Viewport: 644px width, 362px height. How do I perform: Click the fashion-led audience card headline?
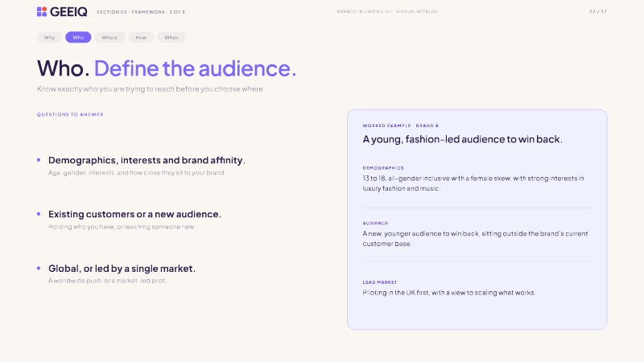(462, 139)
